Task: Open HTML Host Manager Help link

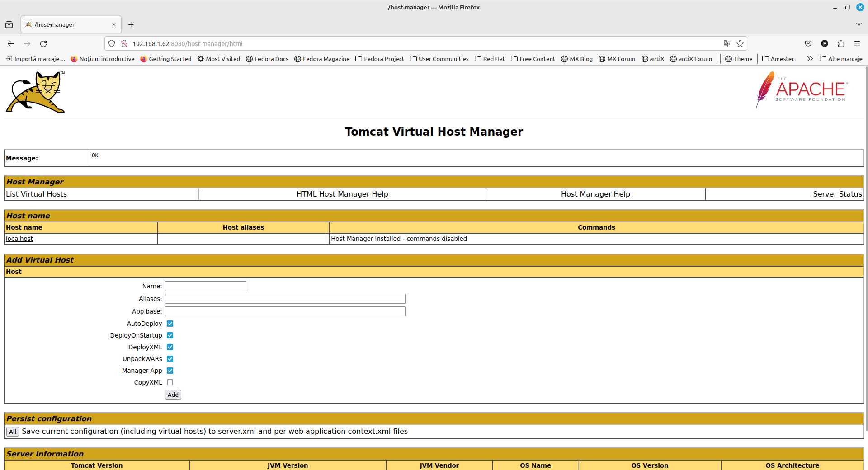Action: point(342,194)
